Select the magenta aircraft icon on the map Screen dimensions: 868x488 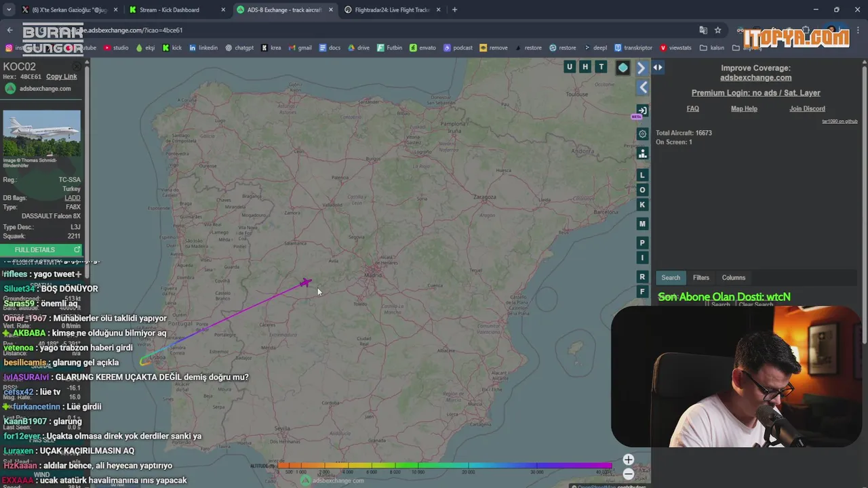click(306, 283)
